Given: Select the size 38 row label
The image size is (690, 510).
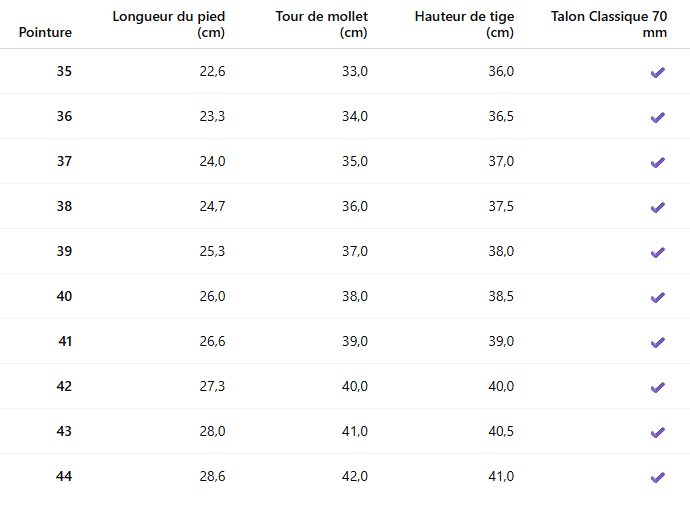Looking at the screenshot, I should click(x=64, y=206).
